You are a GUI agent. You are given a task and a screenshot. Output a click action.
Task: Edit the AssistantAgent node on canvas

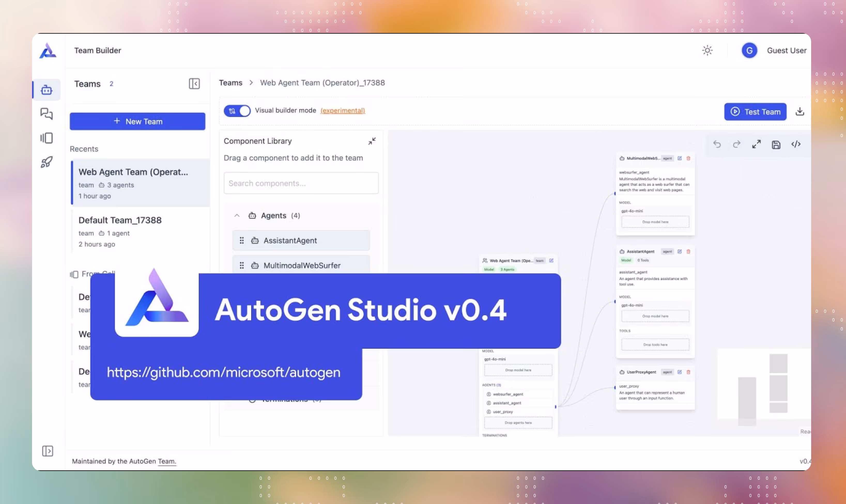pyautogui.click(x=679, y=252)
